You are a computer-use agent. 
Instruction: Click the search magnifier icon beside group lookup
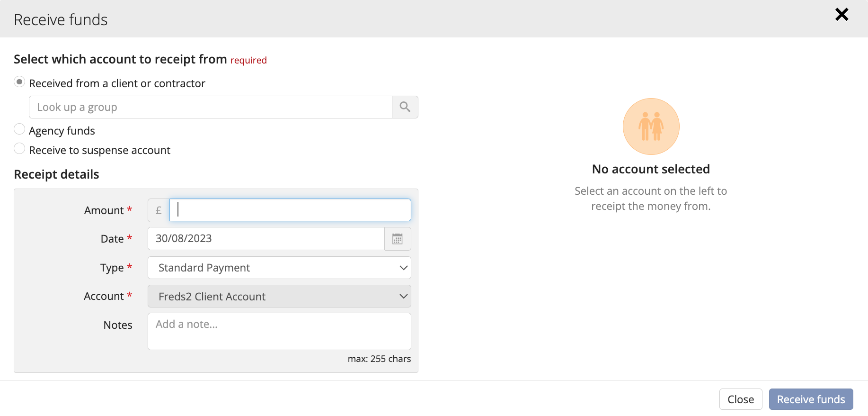point(405,107)
